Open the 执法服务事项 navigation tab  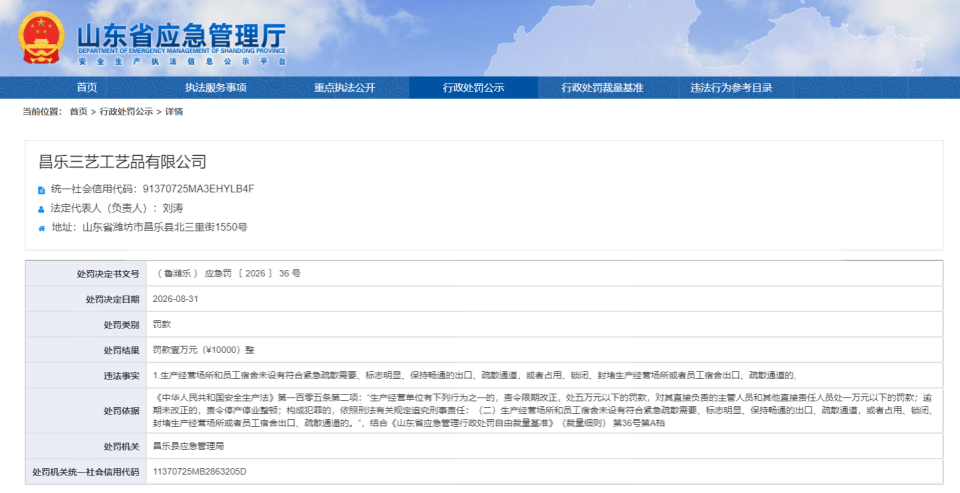[216, 88]
